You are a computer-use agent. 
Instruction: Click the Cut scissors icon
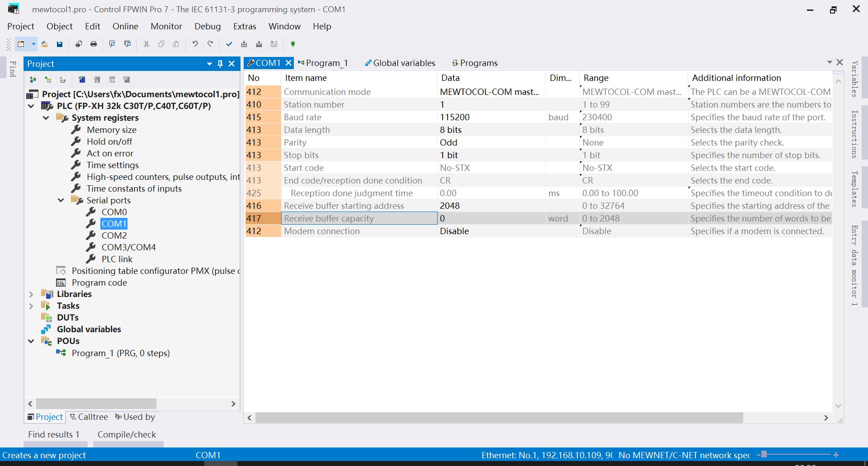point(146,44)
